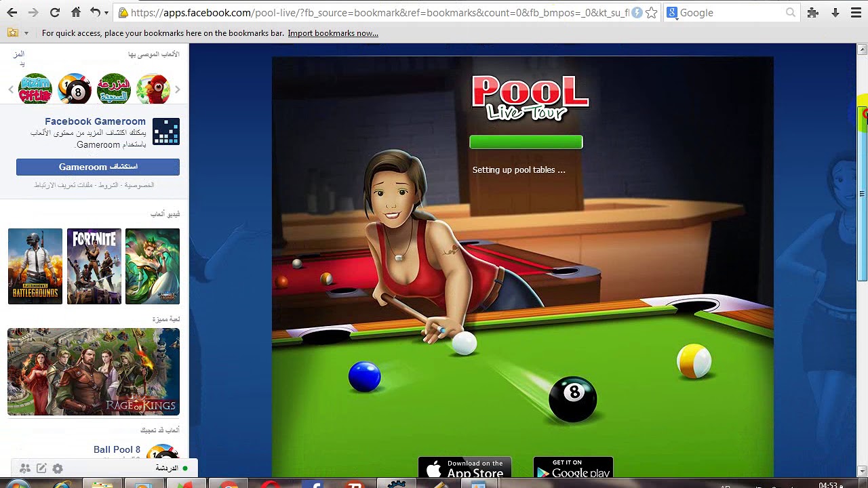Open the Rage of Kings featured game
The height and width of the screenshot is (488, 868).
94,371
